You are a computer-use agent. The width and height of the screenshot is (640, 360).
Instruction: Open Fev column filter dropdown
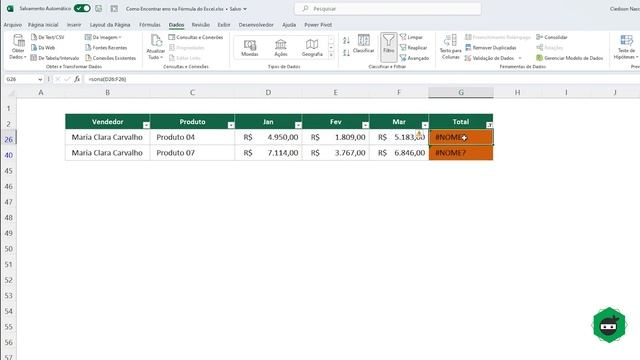[365, 125]
